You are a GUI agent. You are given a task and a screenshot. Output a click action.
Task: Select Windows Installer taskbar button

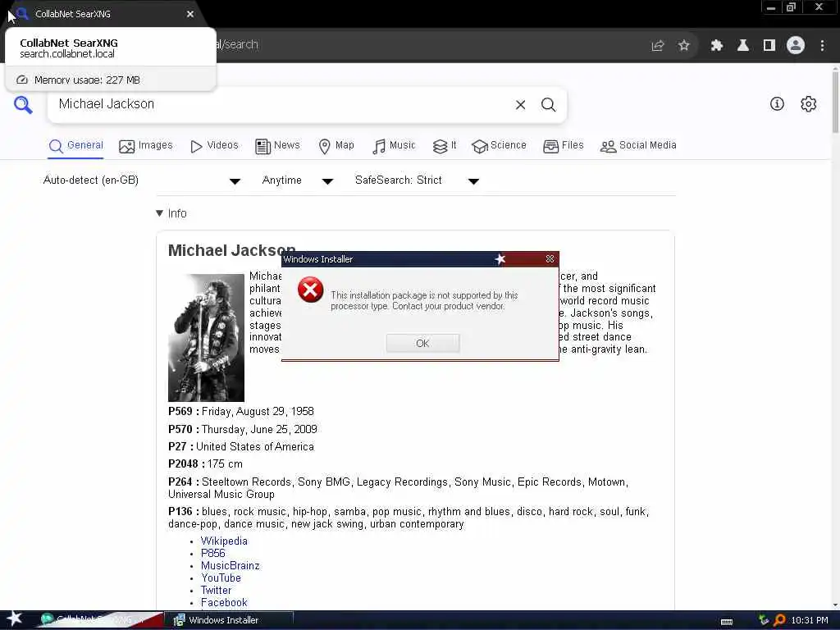pyautogui.click(x=231, y=620)
